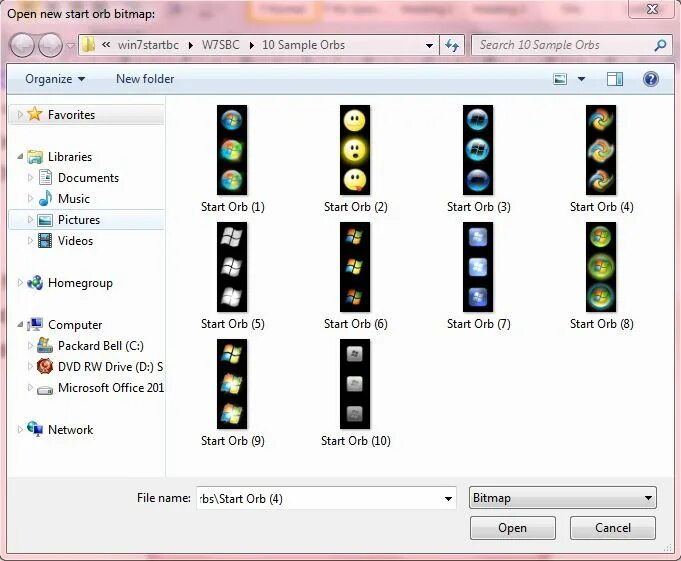
Task: Select the green Start Orb (8) thumbnail
Action: (x=601, y=267)
